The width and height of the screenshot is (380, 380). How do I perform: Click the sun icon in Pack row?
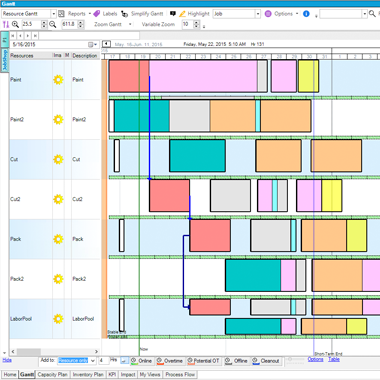[x=58, y=239]
